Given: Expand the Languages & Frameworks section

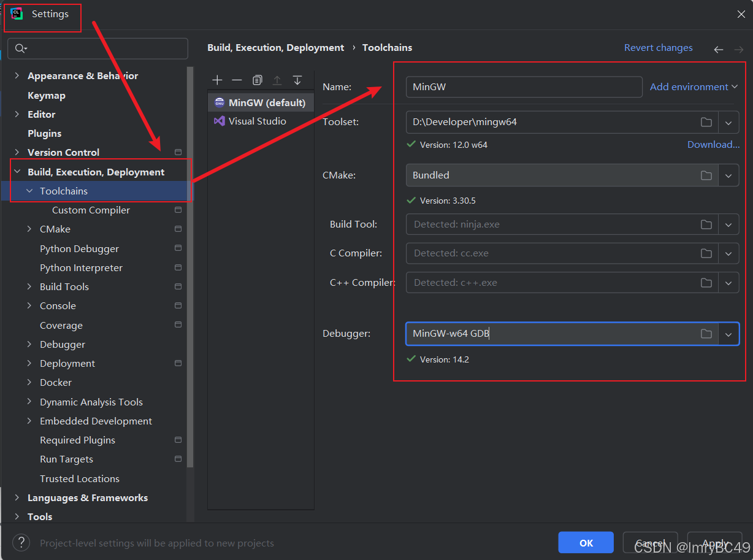Looking at the screenshot, I should pos(17,497).
